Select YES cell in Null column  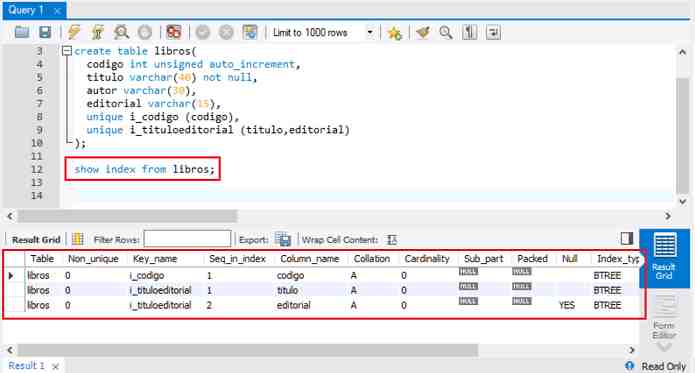click(x=566, y=305)
